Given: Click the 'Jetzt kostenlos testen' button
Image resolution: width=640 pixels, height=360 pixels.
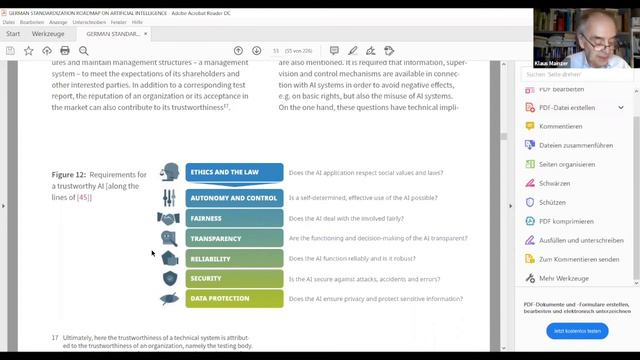Looking at the screenshot, I should [577, 331].
